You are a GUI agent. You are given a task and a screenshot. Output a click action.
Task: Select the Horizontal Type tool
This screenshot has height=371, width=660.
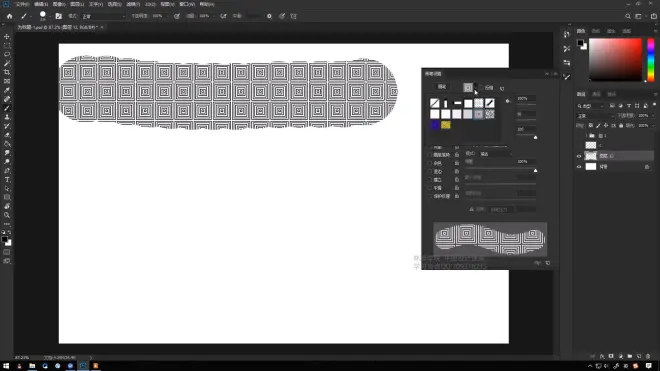click(7, 179)
